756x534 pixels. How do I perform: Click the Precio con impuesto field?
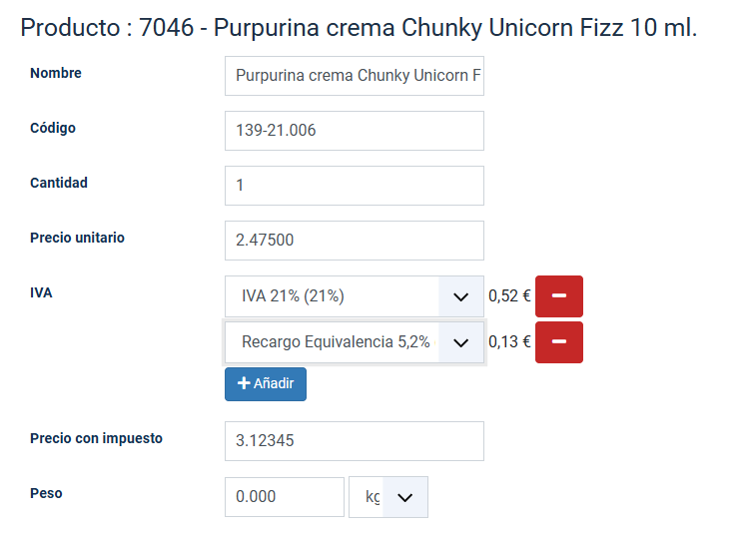coord(355,441)
